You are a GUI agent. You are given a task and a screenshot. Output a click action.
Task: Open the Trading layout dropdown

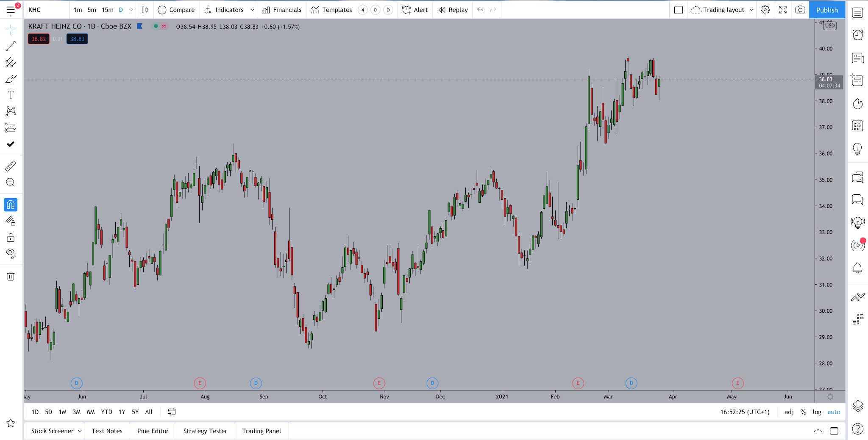coord(722,10)
